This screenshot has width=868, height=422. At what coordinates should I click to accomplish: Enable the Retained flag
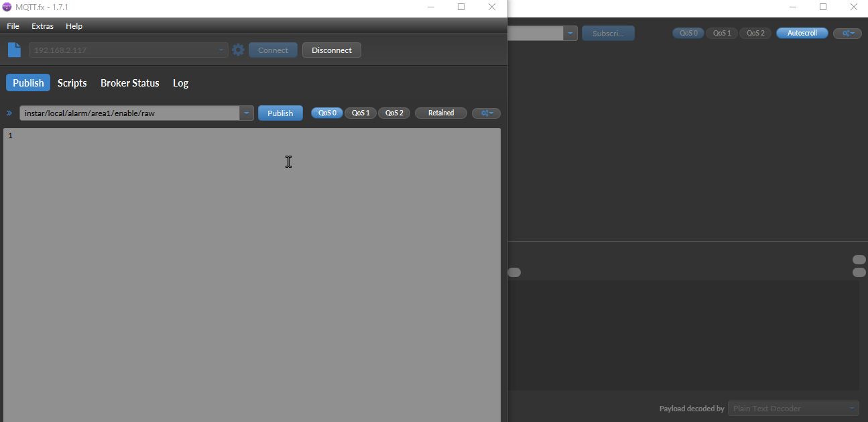tap(440, 113)
